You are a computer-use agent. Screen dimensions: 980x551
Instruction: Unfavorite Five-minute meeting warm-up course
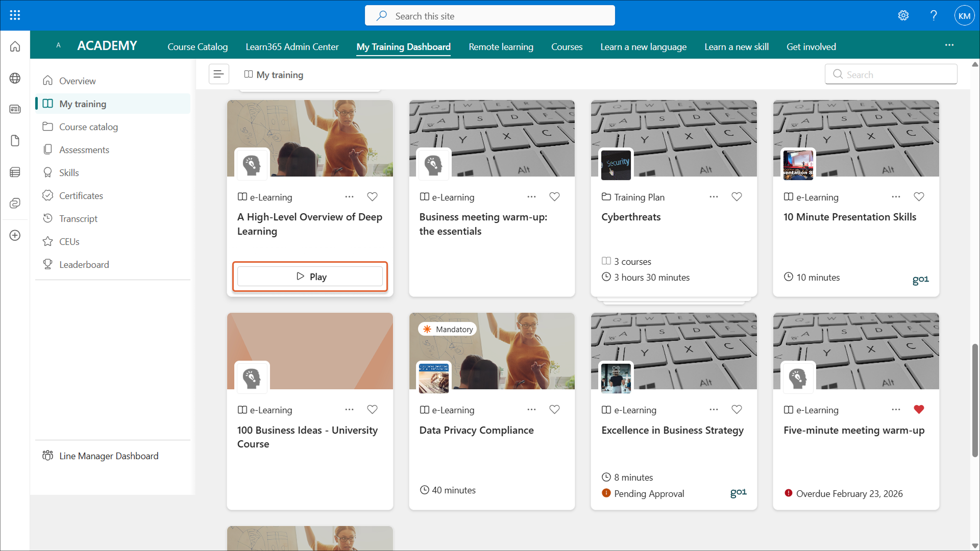pyautogui.click(x=919, y=409)
